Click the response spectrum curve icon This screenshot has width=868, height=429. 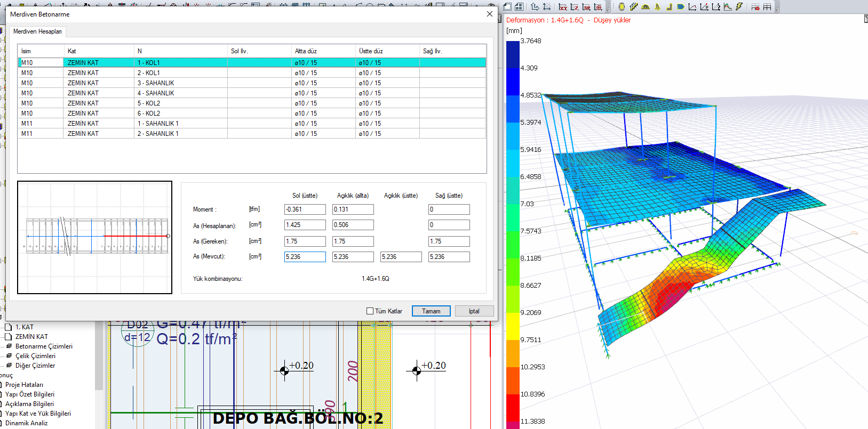728,7
